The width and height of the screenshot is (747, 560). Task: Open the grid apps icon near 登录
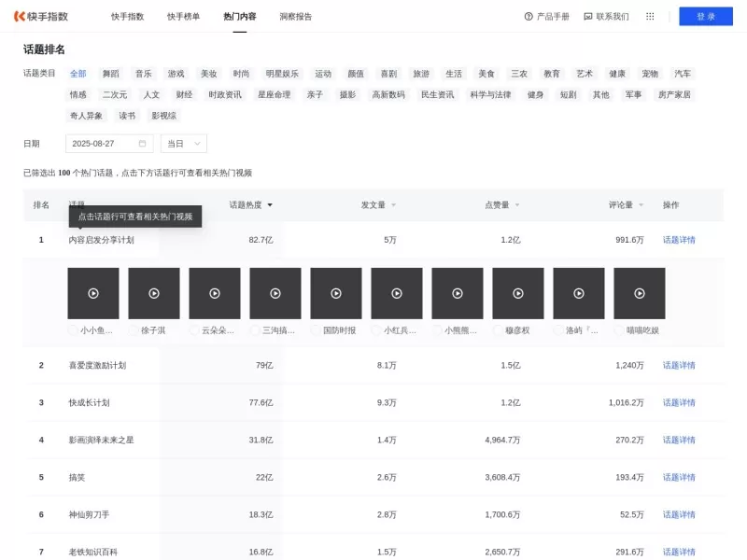tap(649, 16)
